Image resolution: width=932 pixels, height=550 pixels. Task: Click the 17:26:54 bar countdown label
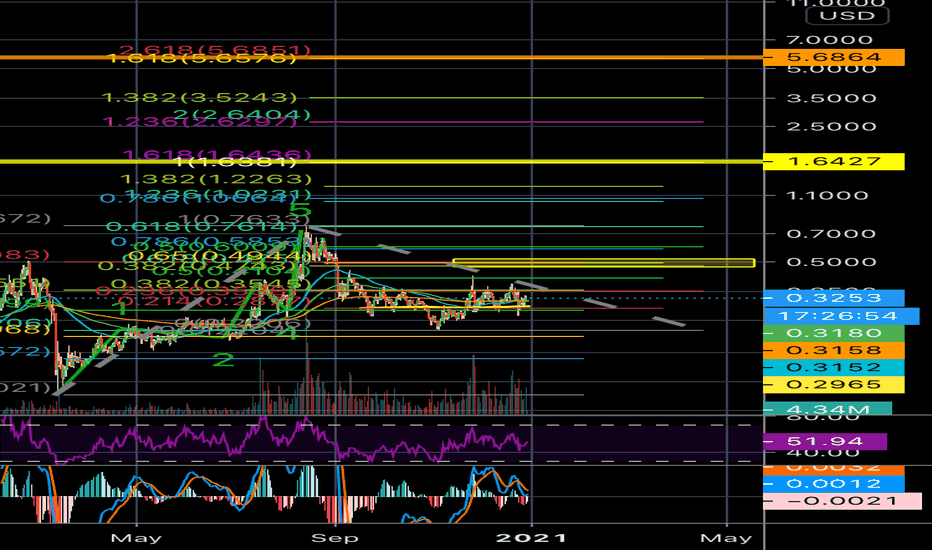click(841, 316)
